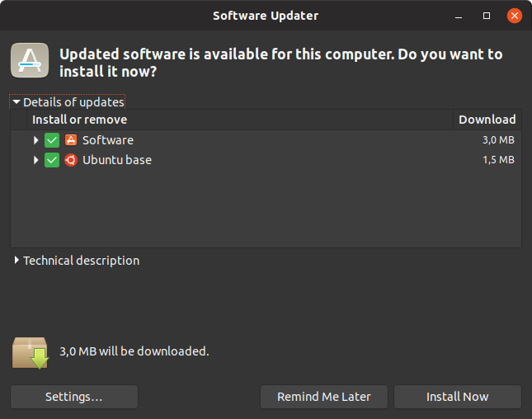Image resolution: width=532 pixels, height=419 pixels.
Task: Click the Ubuntu base logo icon
Action: coord(71,160)
